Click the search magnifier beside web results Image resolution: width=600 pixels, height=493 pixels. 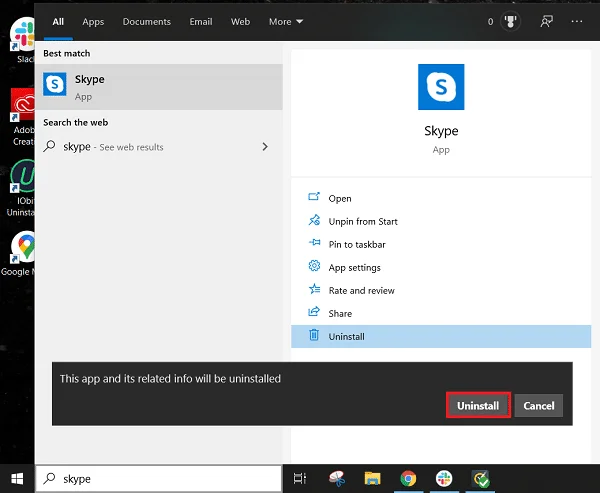pyautogui.click(x=49, y=146)
